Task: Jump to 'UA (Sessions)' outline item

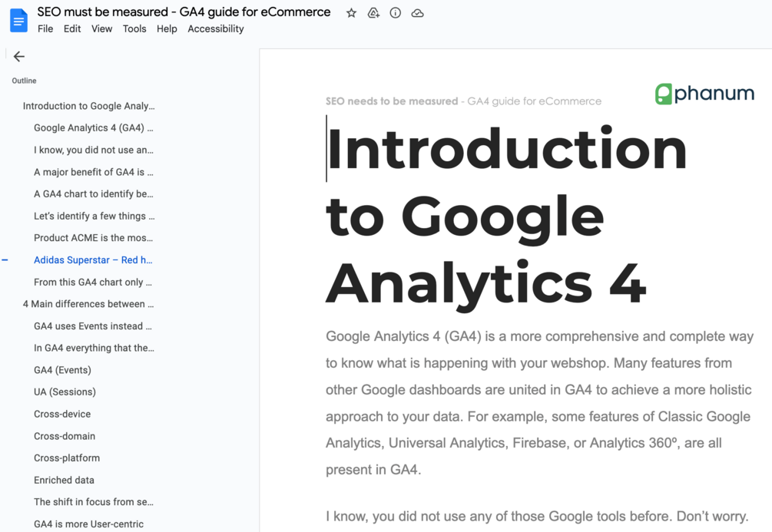Action: [65, 392]
